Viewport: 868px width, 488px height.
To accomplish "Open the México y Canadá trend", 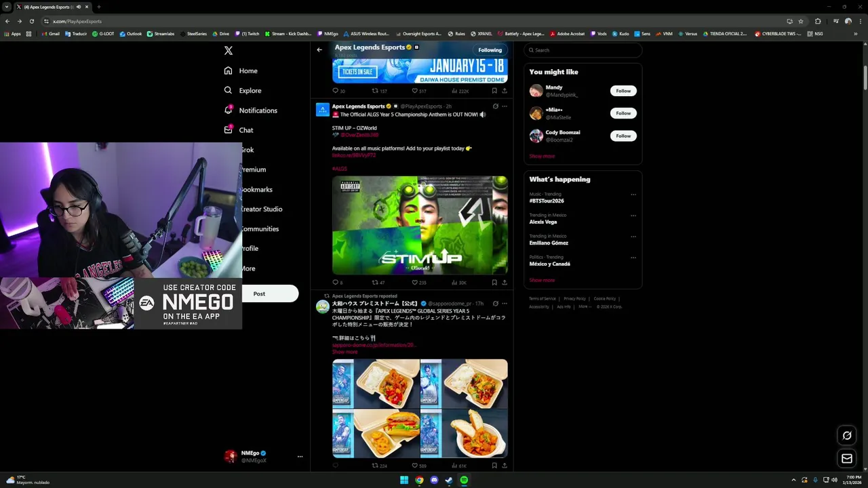I will click(x=549, y=264).
